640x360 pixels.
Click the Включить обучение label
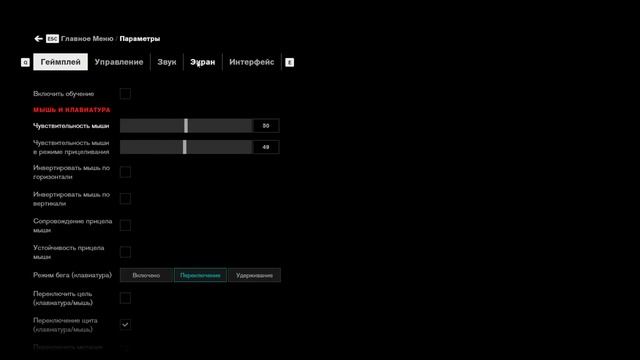(x=64, y=94)
